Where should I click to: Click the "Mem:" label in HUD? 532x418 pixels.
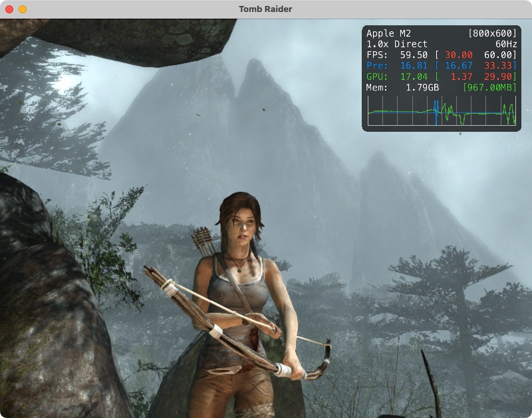377,88
